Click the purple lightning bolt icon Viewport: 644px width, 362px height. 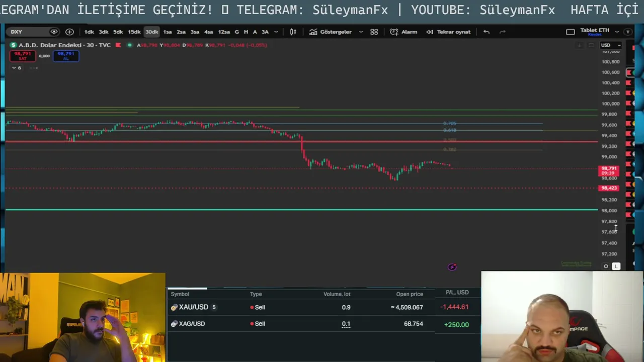point(452,267)
